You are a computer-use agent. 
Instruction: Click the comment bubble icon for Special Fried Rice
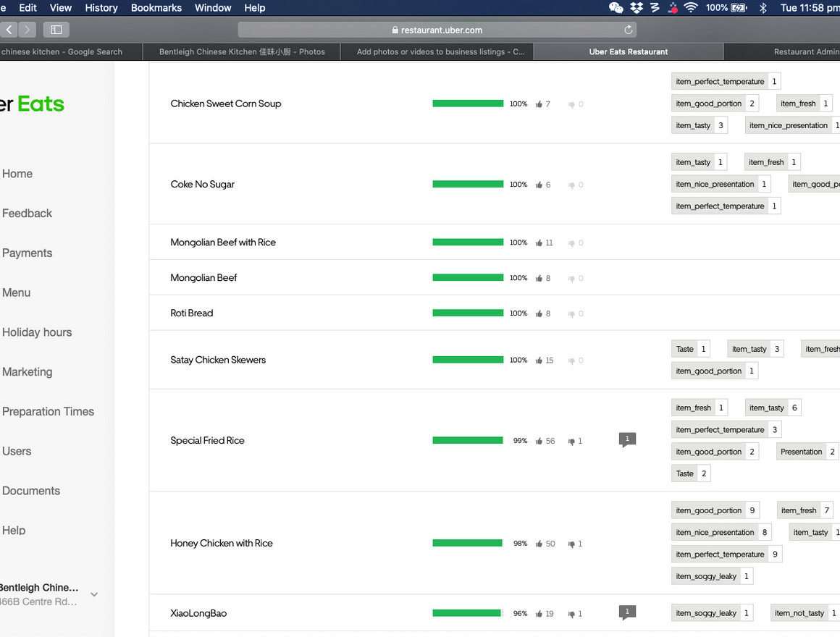click(627, 439)
